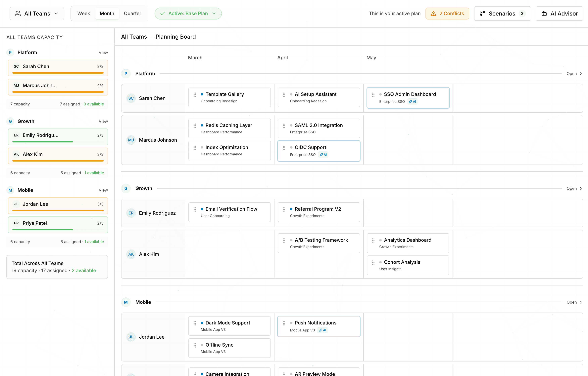Switch timeline view to Week
This screenshot has width=588, height=376.
click(x=84, y=14)
